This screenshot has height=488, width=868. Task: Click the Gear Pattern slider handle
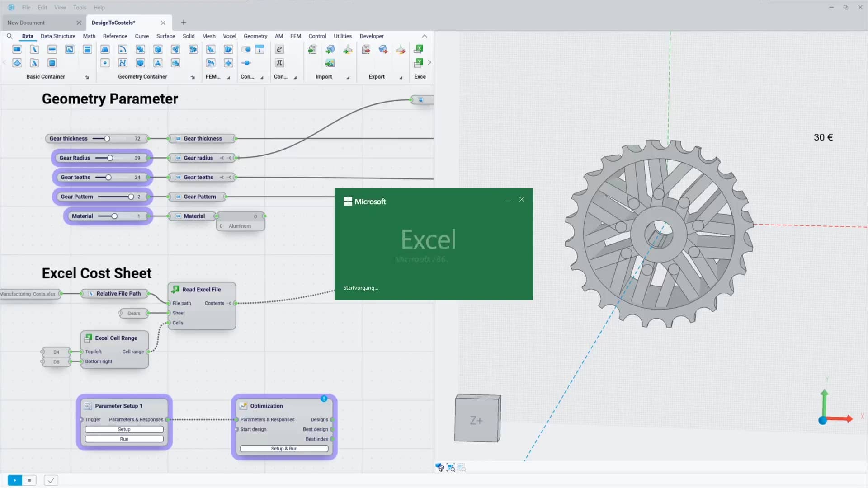coord(131,197)
